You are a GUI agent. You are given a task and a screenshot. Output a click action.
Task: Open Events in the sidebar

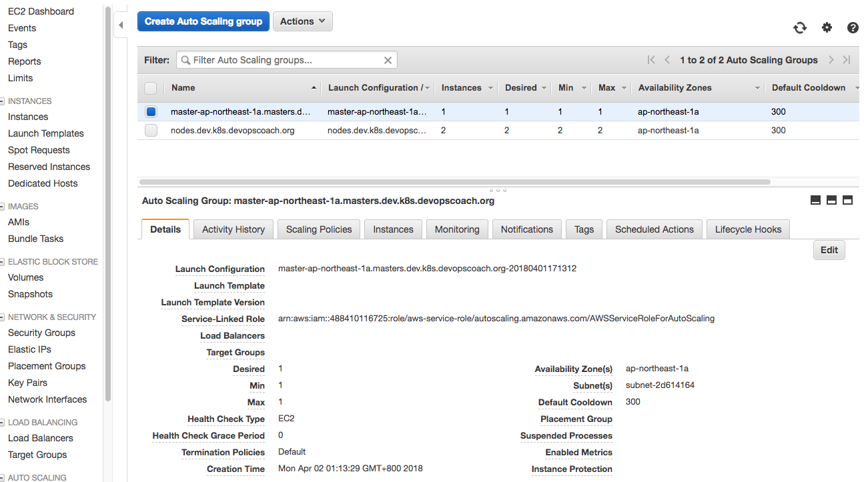click(x=22, y=28)
